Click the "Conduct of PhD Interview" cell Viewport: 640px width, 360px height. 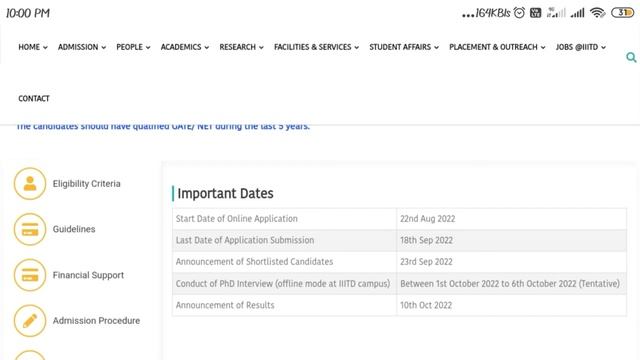coord(284,283)
